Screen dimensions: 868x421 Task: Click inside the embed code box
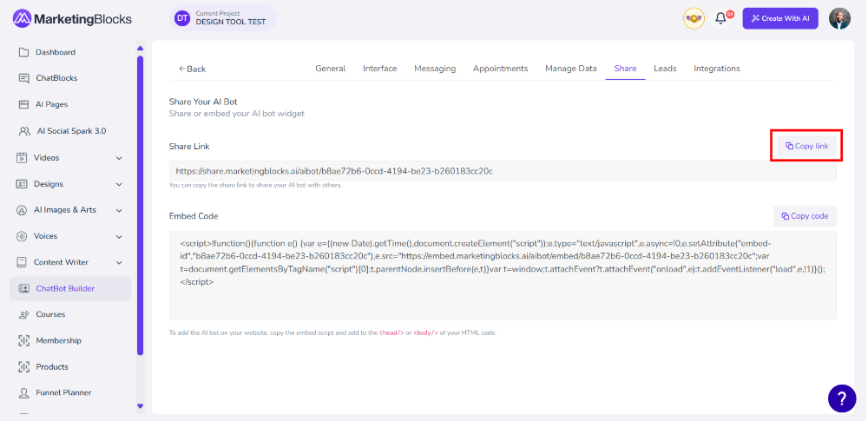tap(503, 275)
